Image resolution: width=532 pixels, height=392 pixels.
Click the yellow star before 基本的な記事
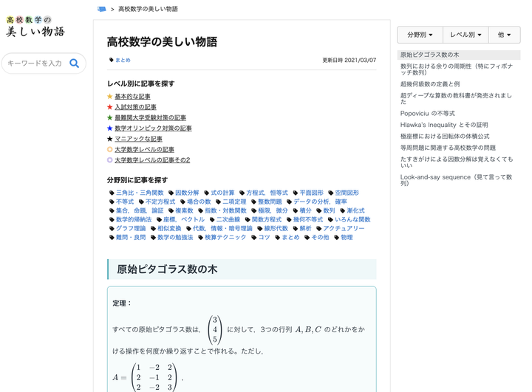pos(109,97)
